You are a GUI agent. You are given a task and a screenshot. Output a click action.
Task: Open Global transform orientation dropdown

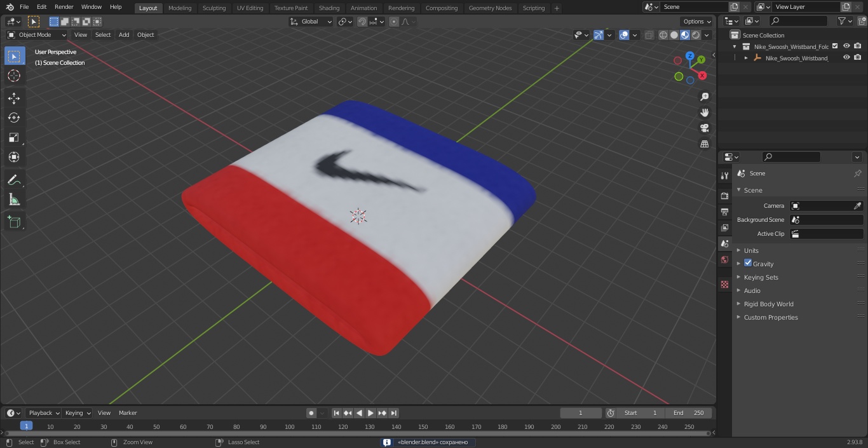coord(311,22)
